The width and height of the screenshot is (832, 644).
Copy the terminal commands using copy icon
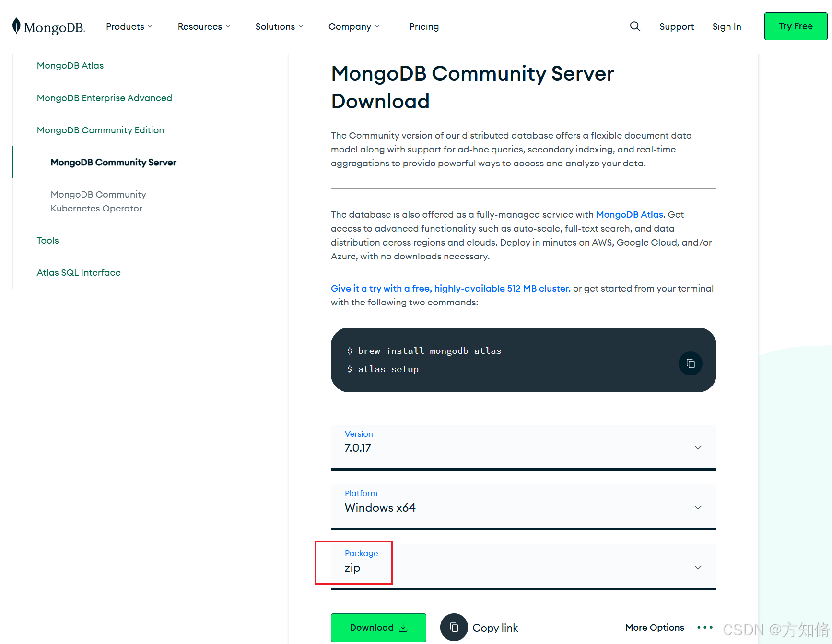691,363
